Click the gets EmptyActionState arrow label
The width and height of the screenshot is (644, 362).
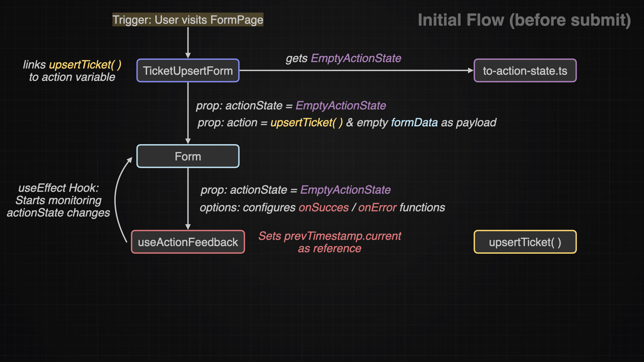point(343,58)
